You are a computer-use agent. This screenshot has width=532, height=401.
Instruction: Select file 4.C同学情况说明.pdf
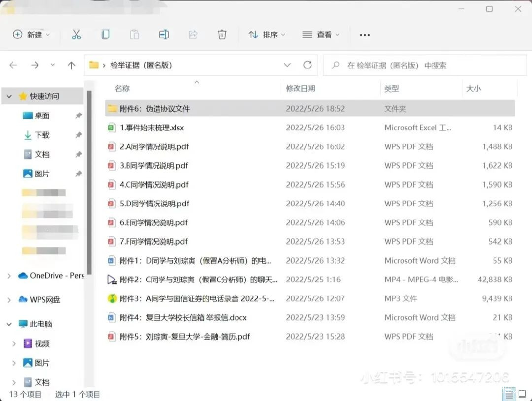click(310, 185)
